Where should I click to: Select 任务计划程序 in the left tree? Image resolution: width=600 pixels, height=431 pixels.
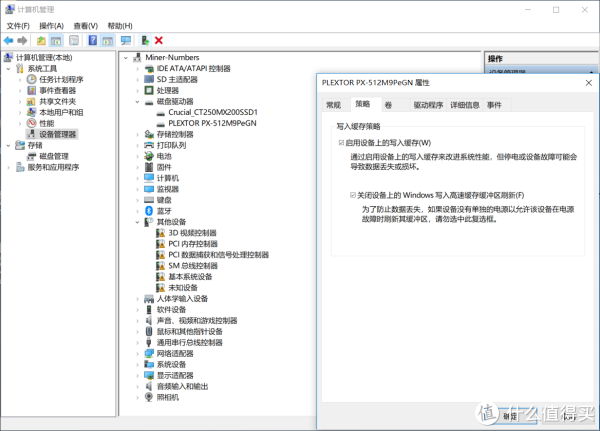pyautogui.click(x=61, y=79)
